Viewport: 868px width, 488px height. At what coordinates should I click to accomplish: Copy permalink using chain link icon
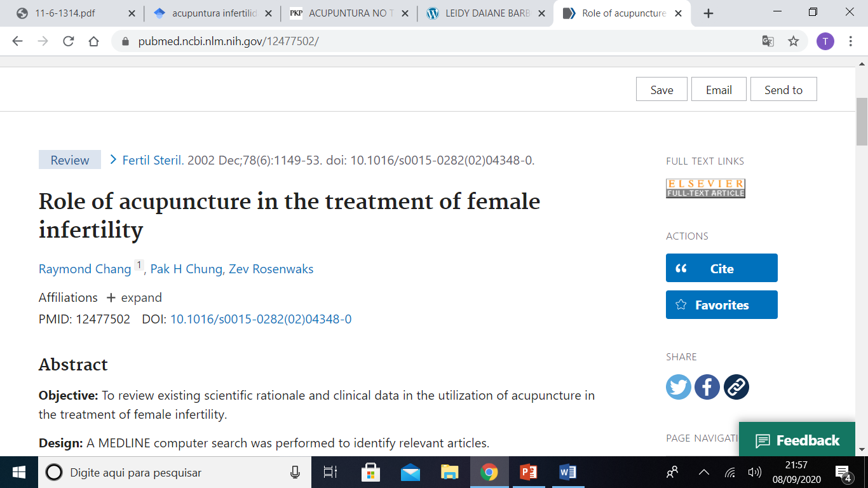[736, 386]
